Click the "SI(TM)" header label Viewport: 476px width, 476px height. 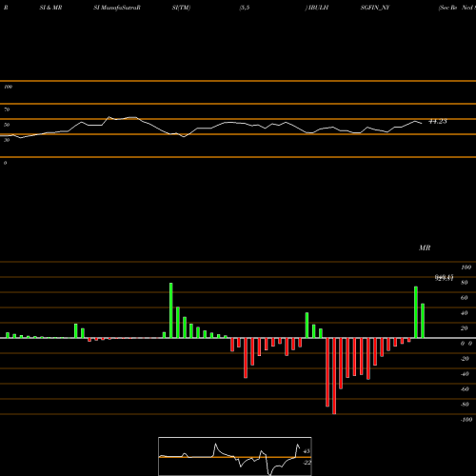coord(181,8)
